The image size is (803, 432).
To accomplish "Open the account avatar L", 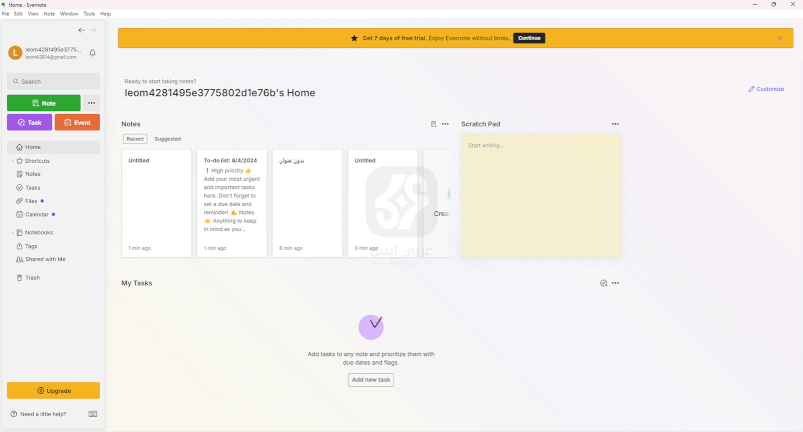I will click(x=15, y=53).
